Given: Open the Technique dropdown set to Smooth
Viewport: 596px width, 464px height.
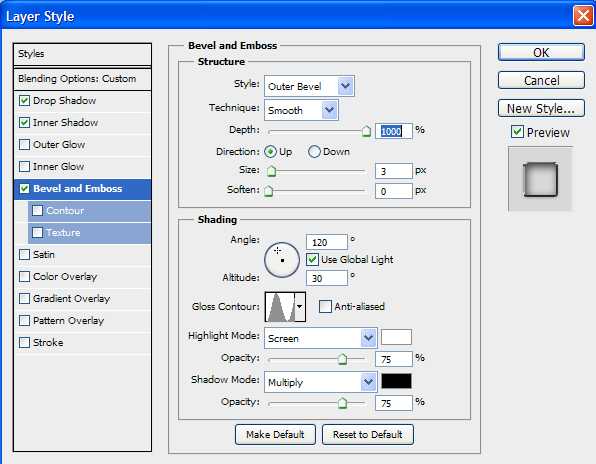Looking at the screenshot, I should (x=301, y=110).
